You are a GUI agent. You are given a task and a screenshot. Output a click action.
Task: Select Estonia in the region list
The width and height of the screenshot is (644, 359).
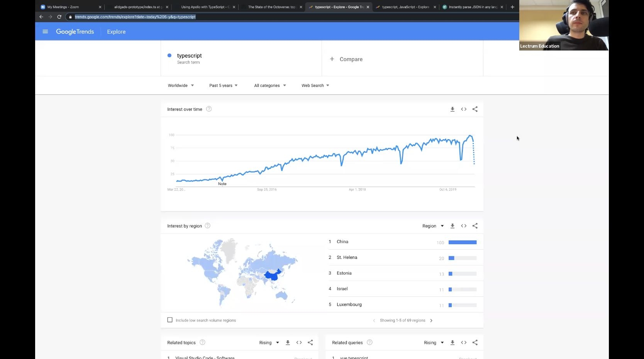pyautogui.click(x=344, y=273)
